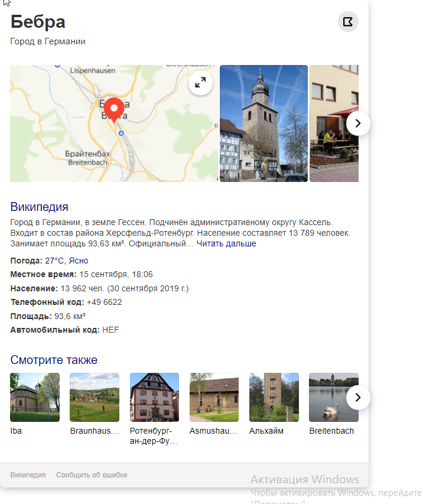Select the population value 13 962 чел.
The image size is (423, 504).
83,289
